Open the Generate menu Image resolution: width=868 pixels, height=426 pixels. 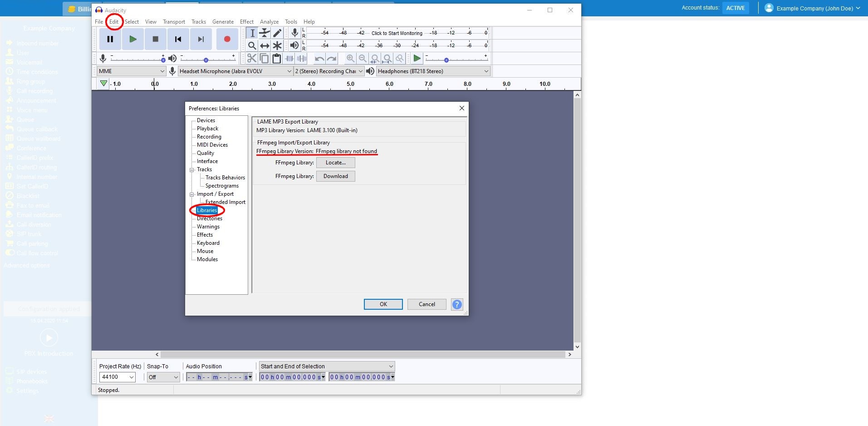(x=223, y=22)
